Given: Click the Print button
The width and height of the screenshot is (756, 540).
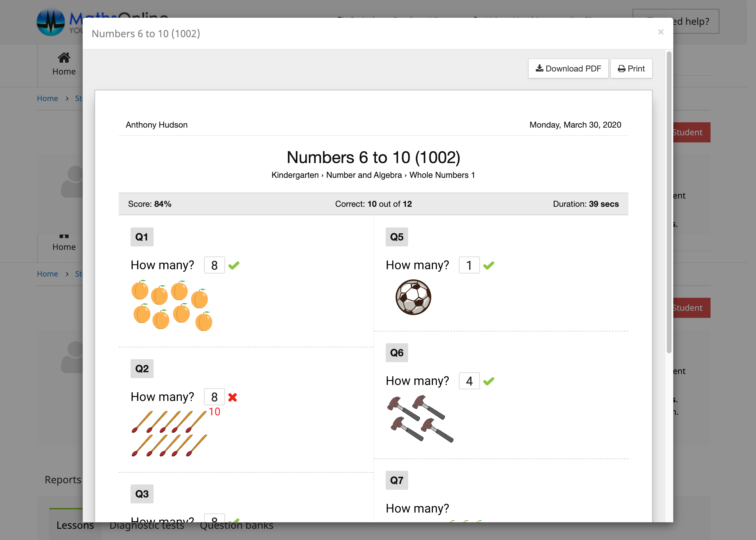Looking at the screenshot, I should coord(631,69).
